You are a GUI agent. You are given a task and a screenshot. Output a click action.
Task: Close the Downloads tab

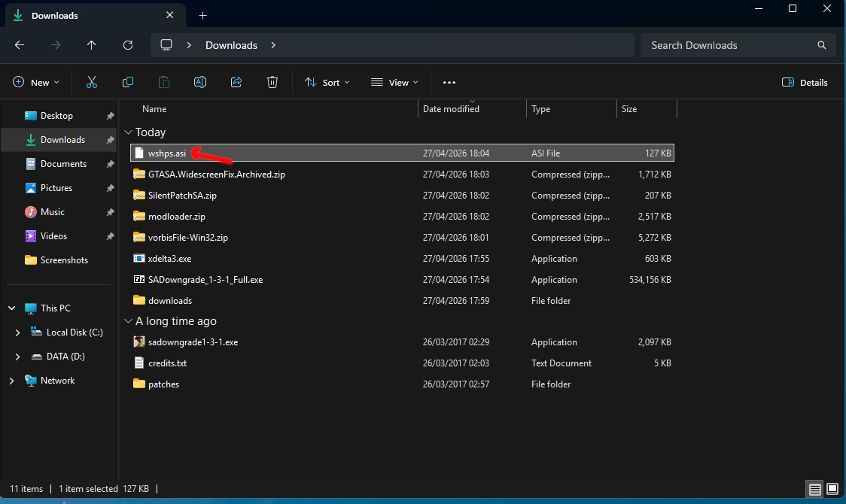170,15
